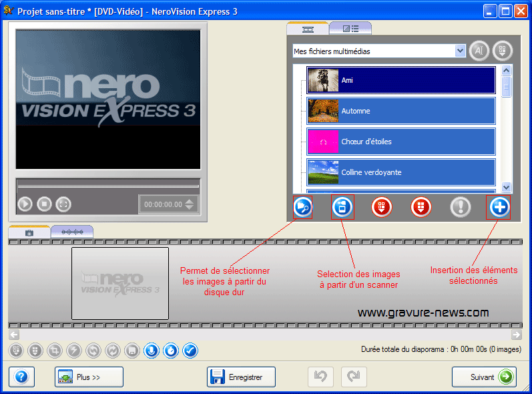Click the browse-for-media icon under the file list
Viewport: 532px width, 394px height.
302,206
